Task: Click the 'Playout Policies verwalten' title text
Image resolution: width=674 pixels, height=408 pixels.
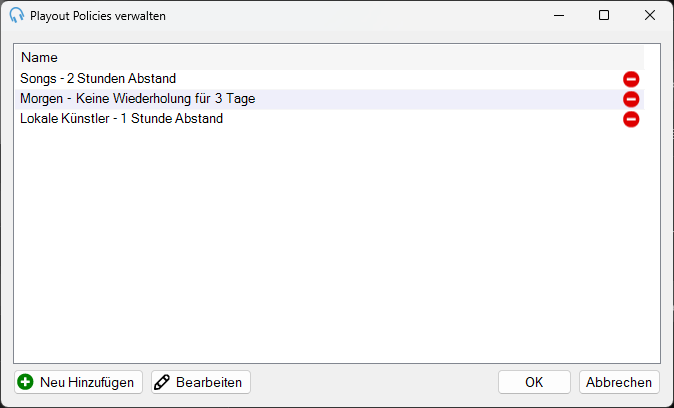Action: coord(98,16)
